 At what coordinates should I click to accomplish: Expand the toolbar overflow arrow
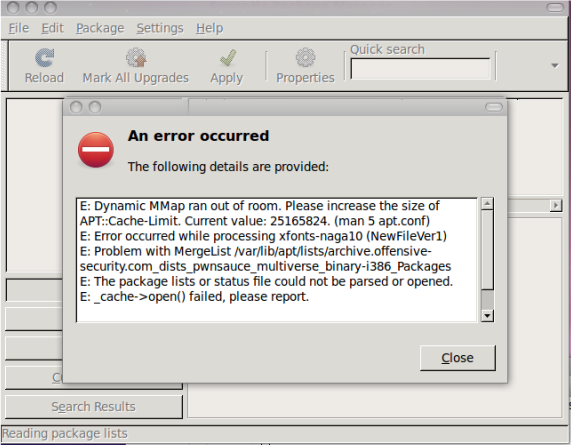click(555, 66)
